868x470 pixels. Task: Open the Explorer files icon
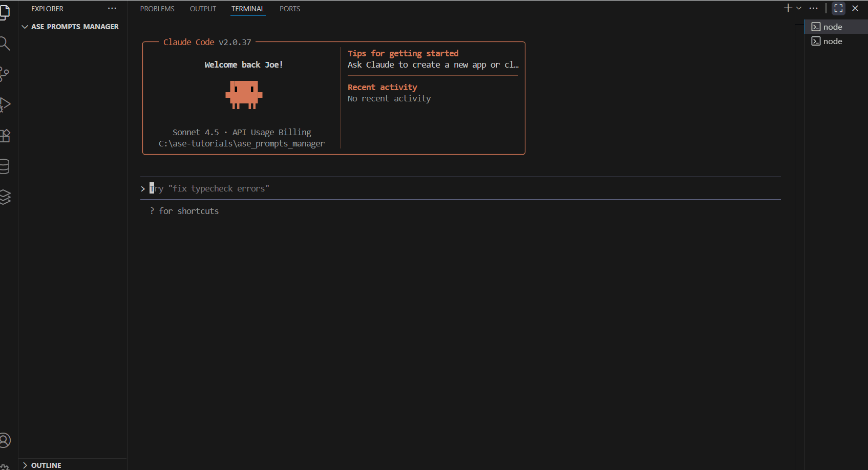coord(5,12)
